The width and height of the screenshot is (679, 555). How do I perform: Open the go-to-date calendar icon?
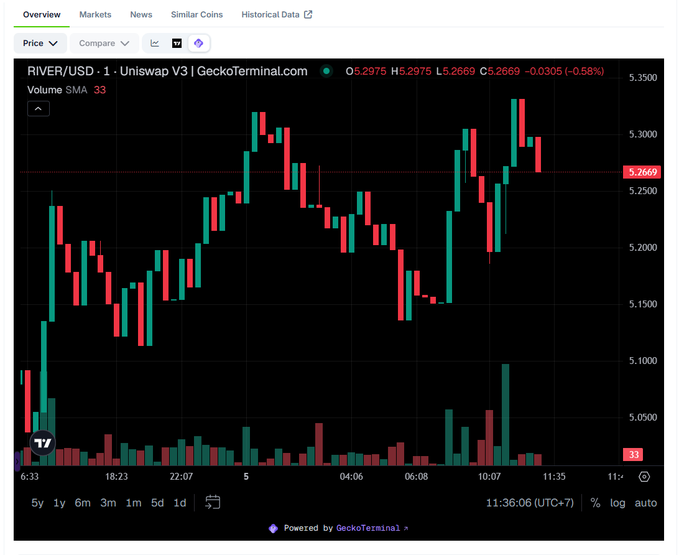point(213,503)
